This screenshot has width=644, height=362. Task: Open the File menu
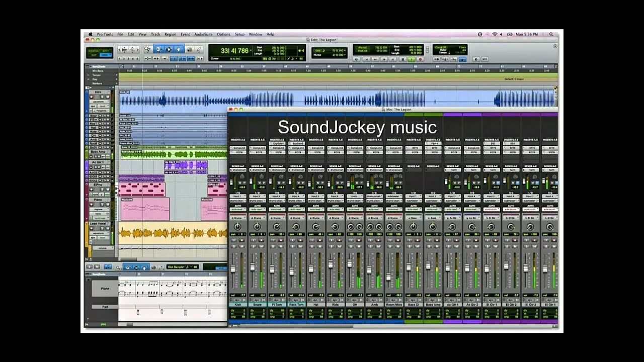coord(120,34)
